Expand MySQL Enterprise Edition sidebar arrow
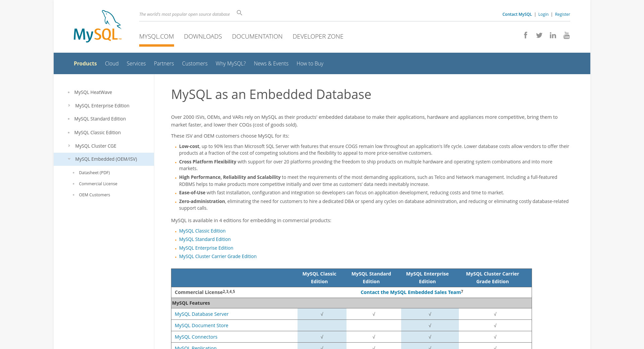644x349 pixels. point(69,105)
